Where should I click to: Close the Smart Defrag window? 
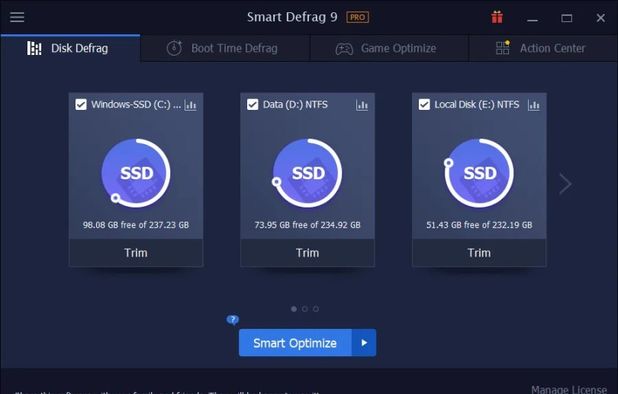click(601, 18)
